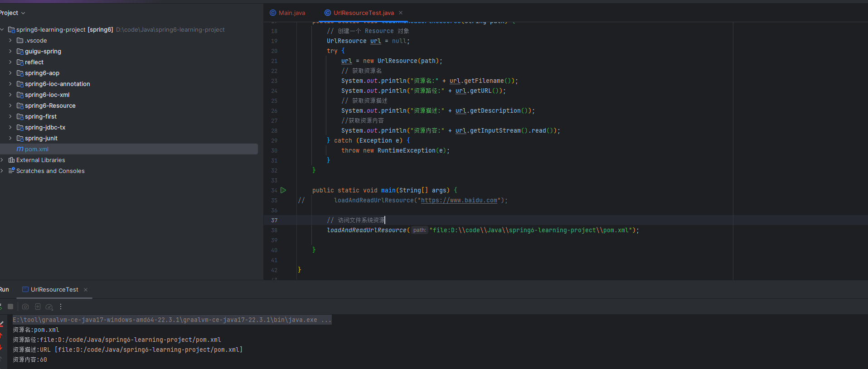This screenshot has width=868, height=369.
Task: Expand the spring6-Resource module
Action: (10, 105)
